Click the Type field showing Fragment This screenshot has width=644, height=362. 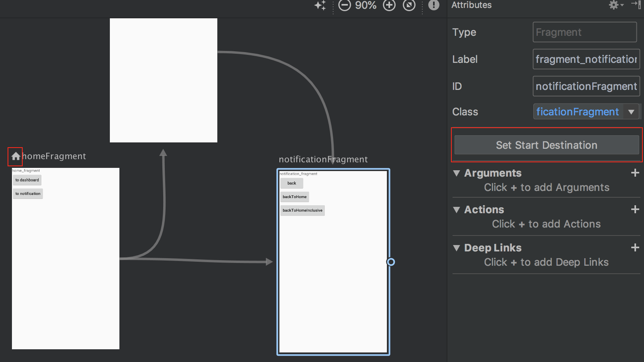coord(585,32)
